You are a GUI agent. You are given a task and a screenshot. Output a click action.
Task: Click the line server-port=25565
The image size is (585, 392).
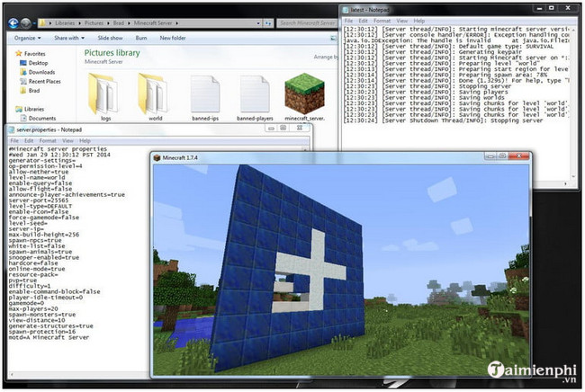[x=39, y=200]
